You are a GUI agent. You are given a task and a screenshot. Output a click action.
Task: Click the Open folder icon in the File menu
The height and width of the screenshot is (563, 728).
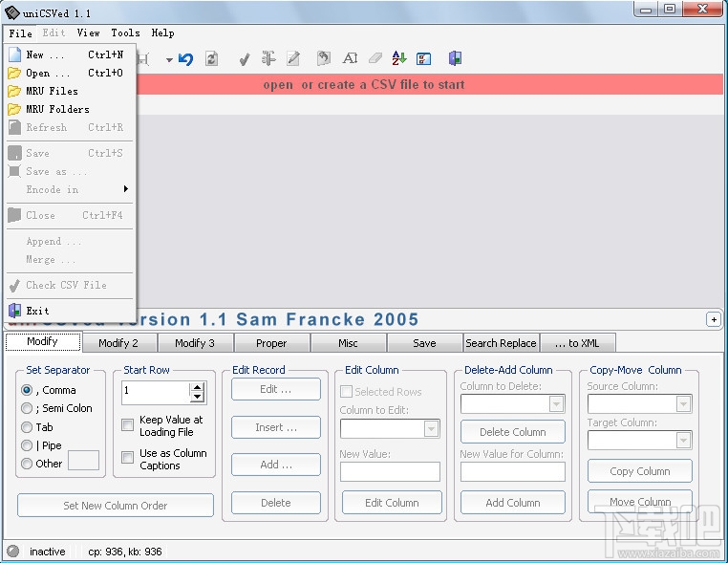(x=14, y=73)
